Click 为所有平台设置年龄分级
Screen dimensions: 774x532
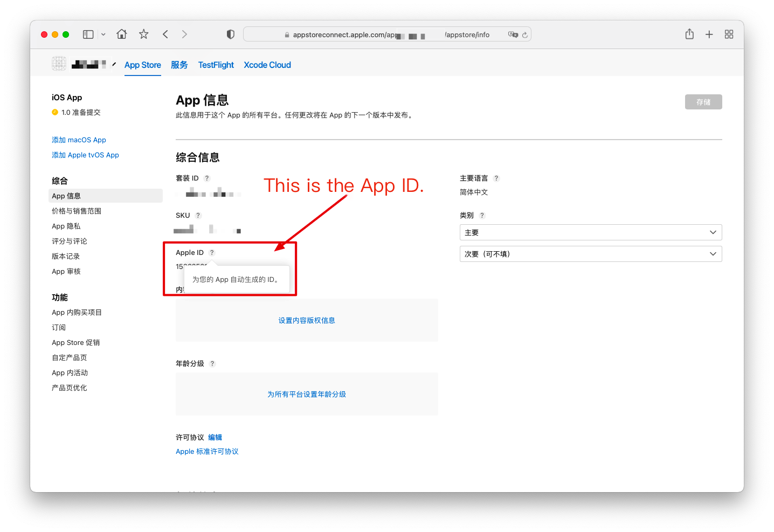(307, 394)
